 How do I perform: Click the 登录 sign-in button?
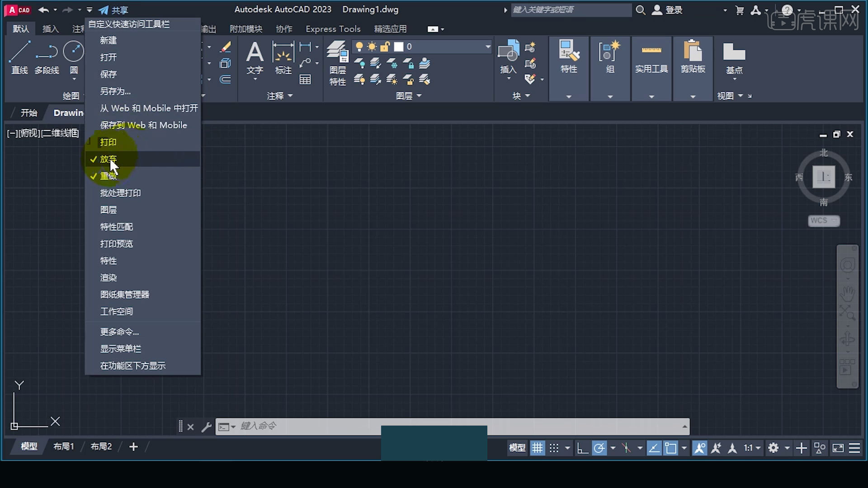(673, 10)
